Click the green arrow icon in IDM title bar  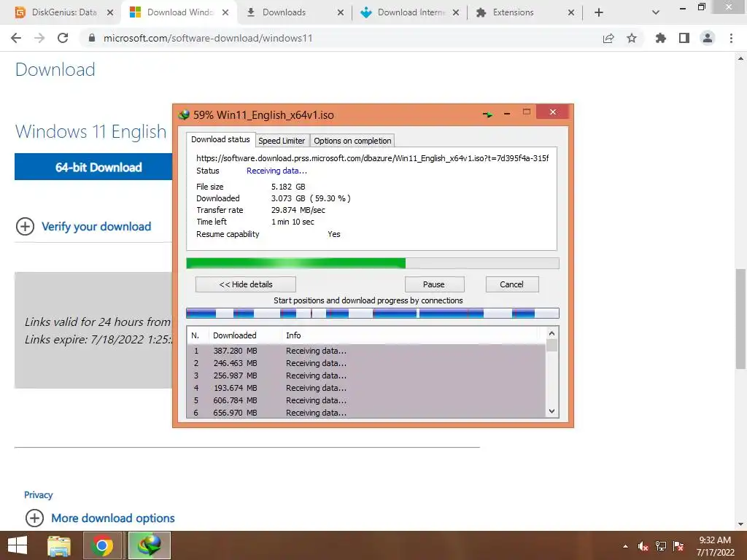tap(487, 114)
